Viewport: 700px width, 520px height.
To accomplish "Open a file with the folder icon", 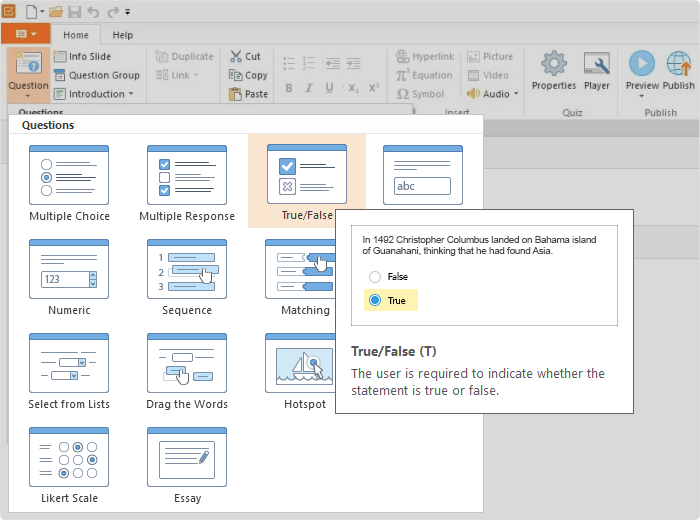I will tap(56, 12).
